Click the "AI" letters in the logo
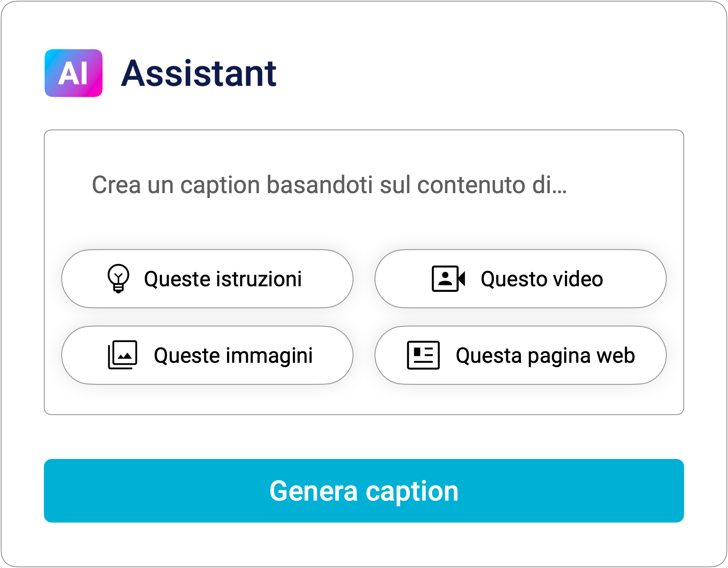This screenshot has width=728, height=568. point(73,73)
